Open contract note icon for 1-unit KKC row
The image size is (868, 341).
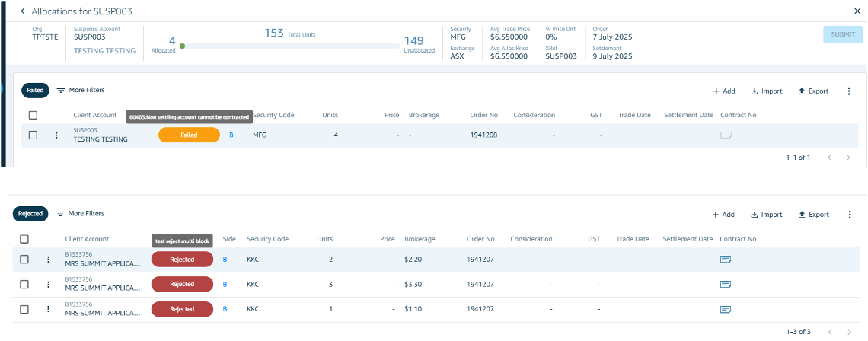click(x=726, y=309)
